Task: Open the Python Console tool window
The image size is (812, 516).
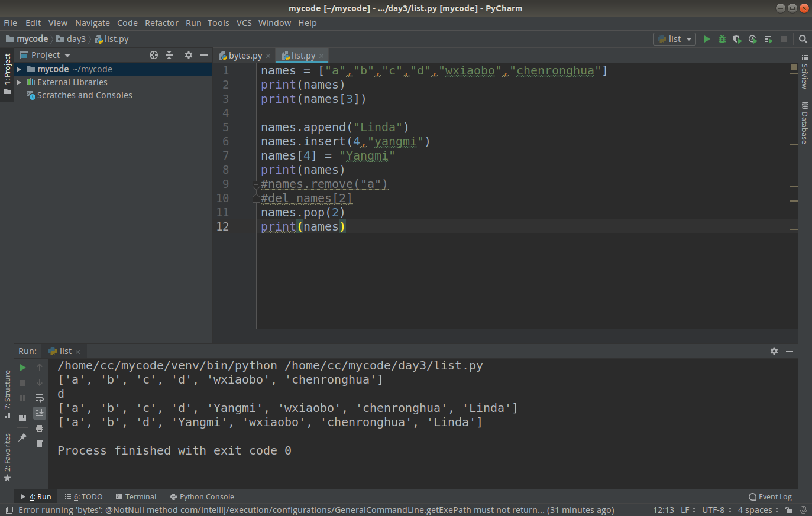Action: tap(202, 497)
